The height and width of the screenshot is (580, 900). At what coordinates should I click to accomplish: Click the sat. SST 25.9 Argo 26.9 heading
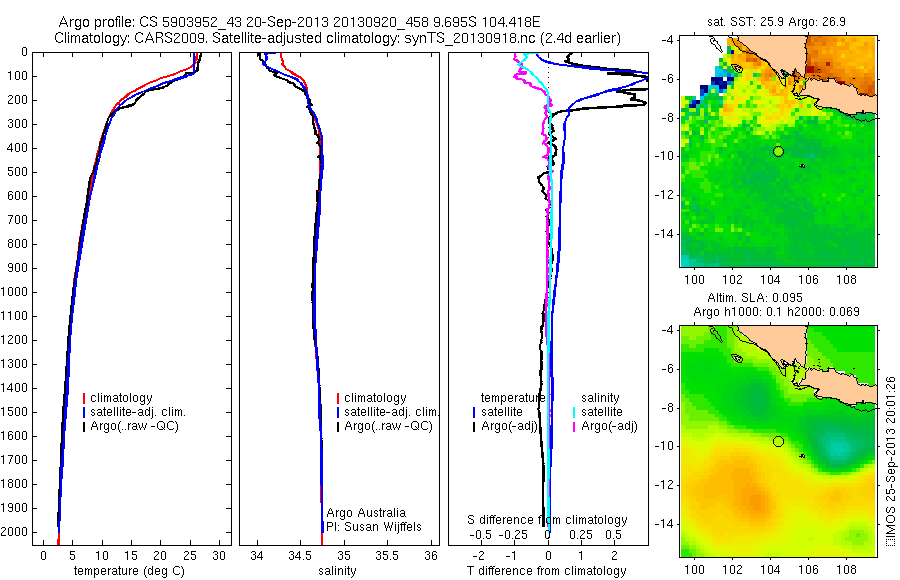click(x=777, y=22)
